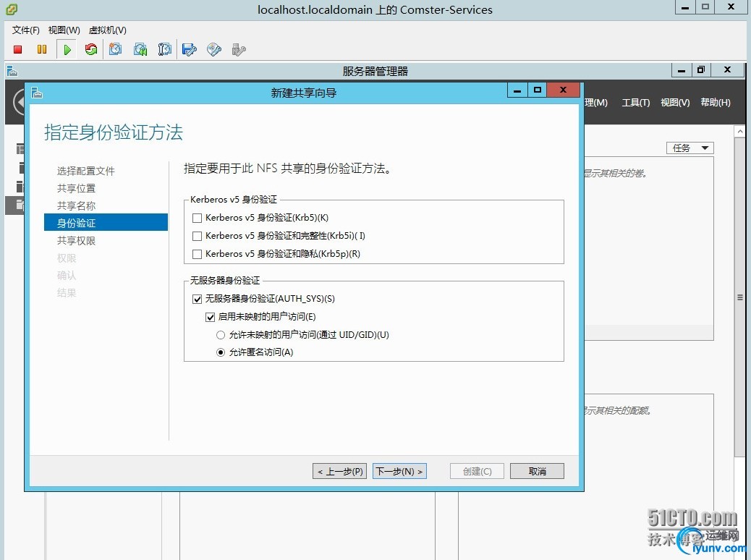
Task: Click the green play power-on icon
Action: (x=67, y=49)
